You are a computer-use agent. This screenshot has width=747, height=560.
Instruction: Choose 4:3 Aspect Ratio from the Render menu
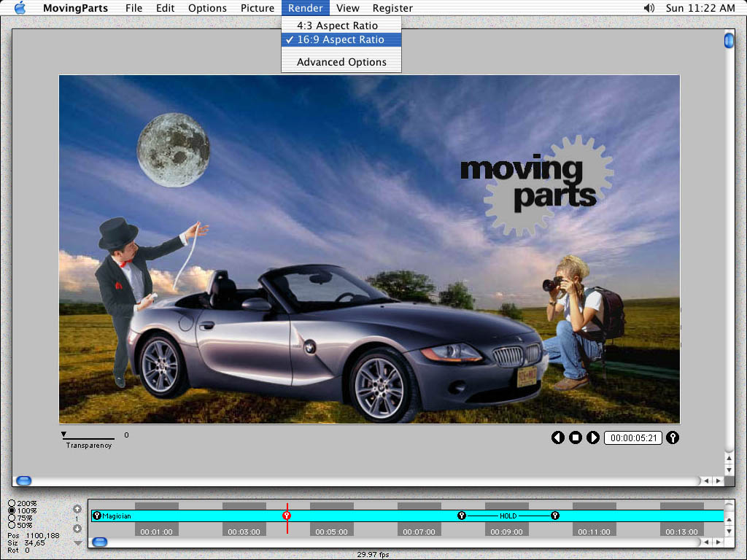(336, 26)
